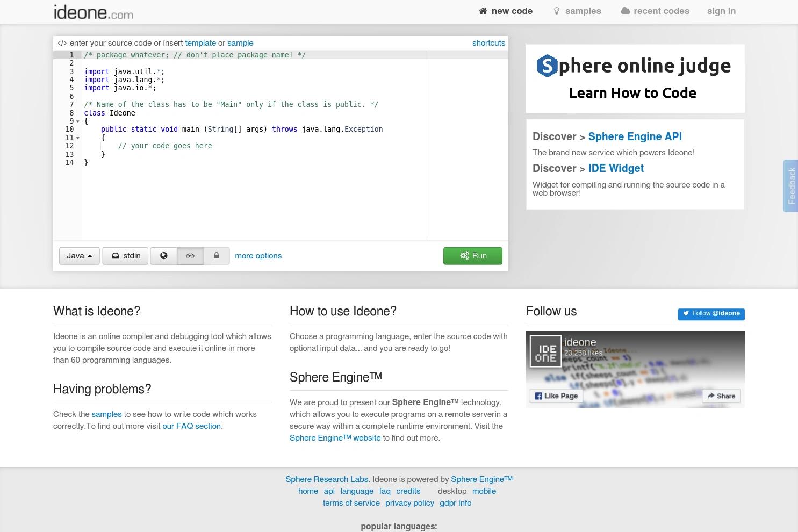The height and width of the screenshot is (532, 798).
Task: Open privacy policy link
Action: pos(409,503)
